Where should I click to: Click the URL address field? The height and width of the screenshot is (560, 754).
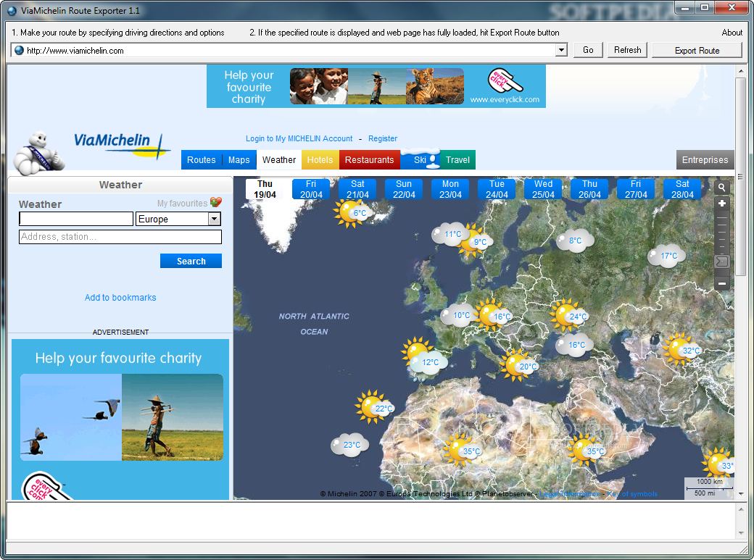(289, 51)
